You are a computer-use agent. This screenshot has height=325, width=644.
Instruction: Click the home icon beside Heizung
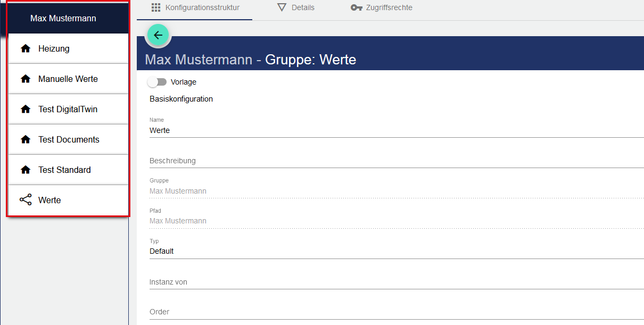pyautogui.click(x=25, y=48)
